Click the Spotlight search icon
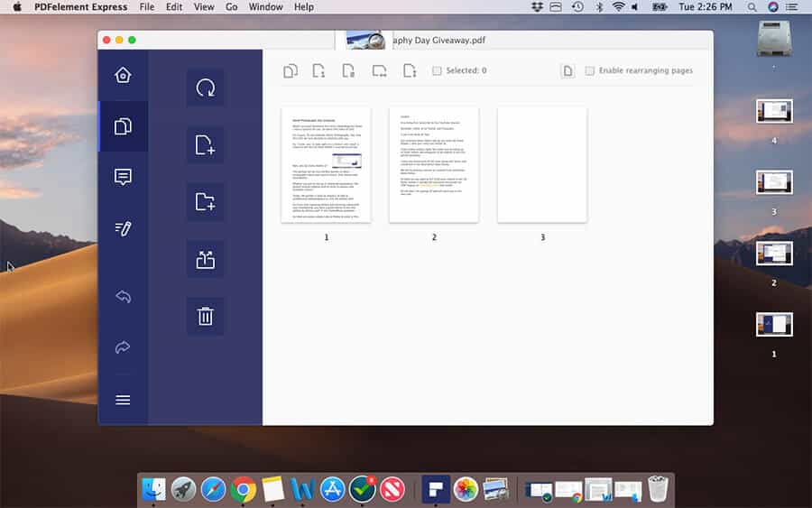The image size is (812, 508). (752, 6)
